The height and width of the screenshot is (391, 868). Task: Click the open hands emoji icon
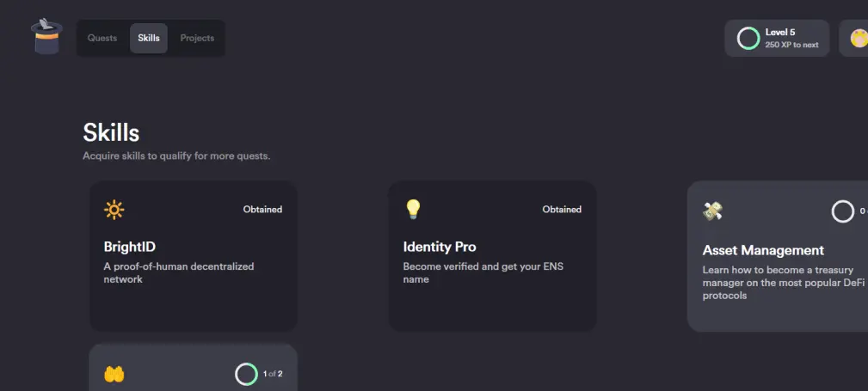(x=114, y=375)
